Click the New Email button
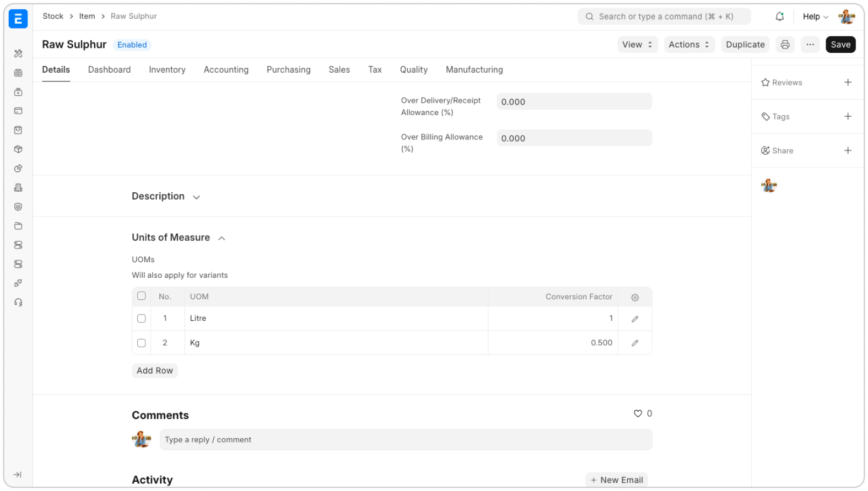This screenshot has height=491, width=868. point(617,480)
